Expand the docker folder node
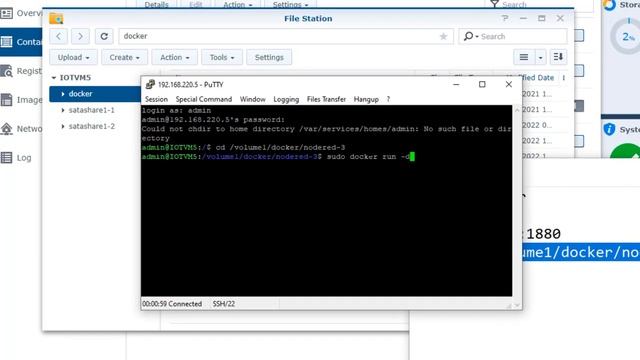640x360 pixels. tap(63, 94)
